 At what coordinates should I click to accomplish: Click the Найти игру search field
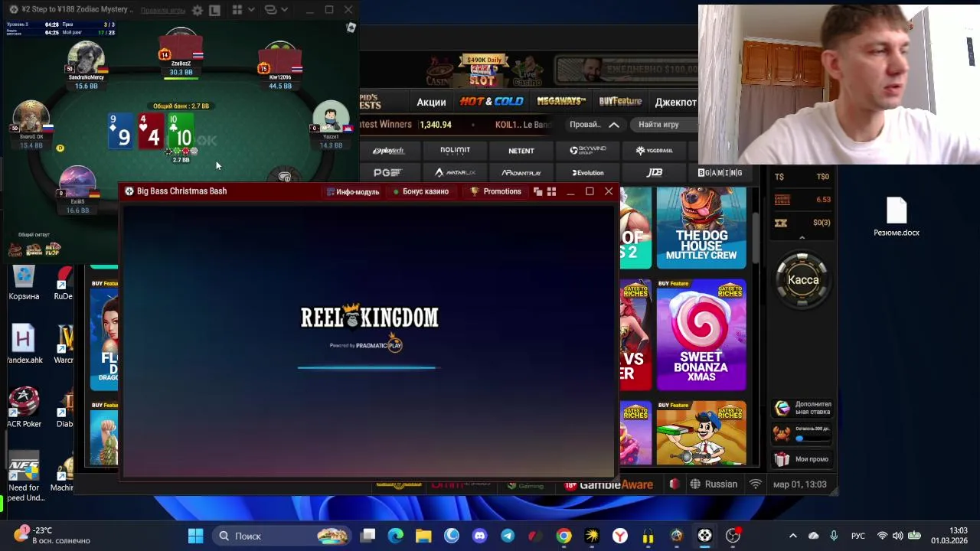(x=665, y=125)
